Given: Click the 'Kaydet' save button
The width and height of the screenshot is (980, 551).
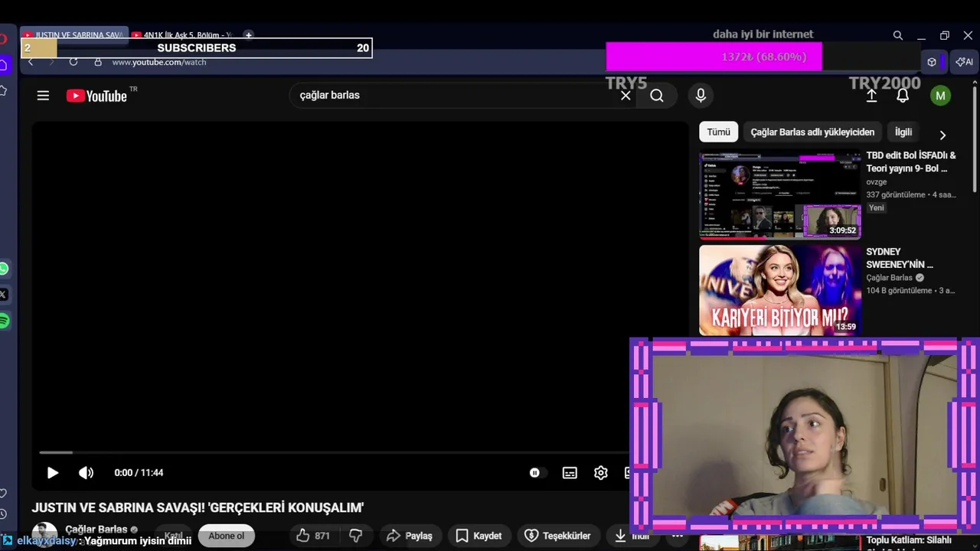Looking at the screenshot, I should pos(479,536).
